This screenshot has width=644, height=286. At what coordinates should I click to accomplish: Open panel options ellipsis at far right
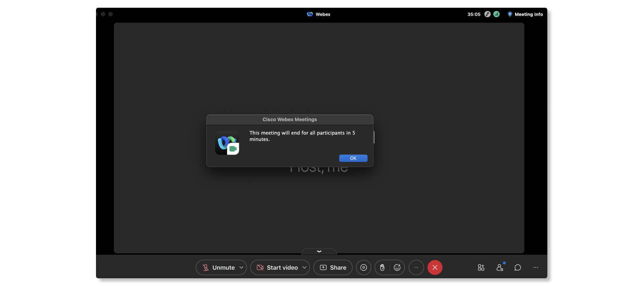pyautogui.click(x=536, y=267)
